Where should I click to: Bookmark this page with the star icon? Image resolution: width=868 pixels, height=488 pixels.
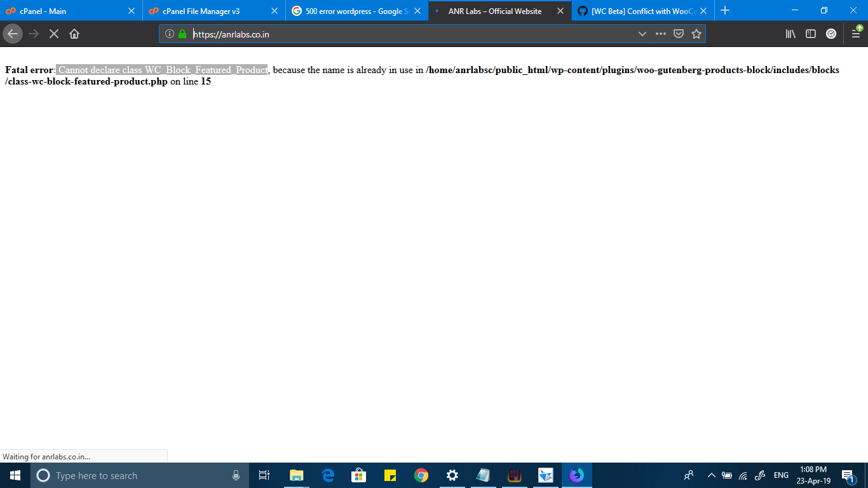click(x=696, y=34)
